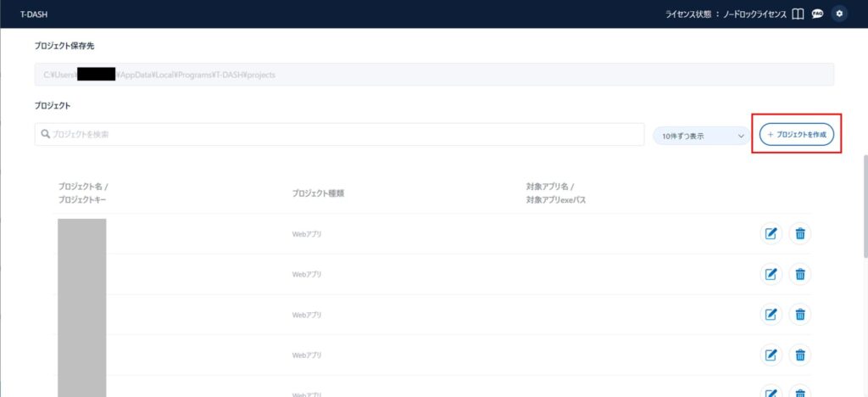
Task: Remove the fourth project with trash icon
Action: (799, 355)
